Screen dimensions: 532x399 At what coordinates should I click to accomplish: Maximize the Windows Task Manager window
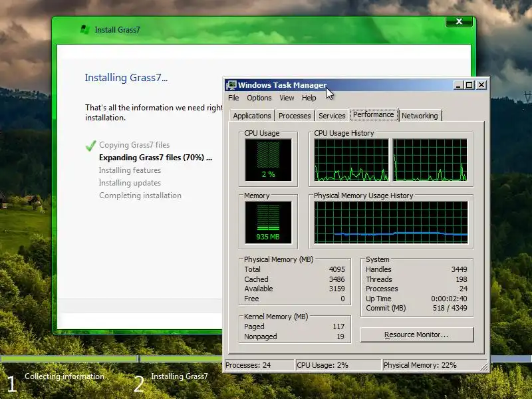pos(469,85)
